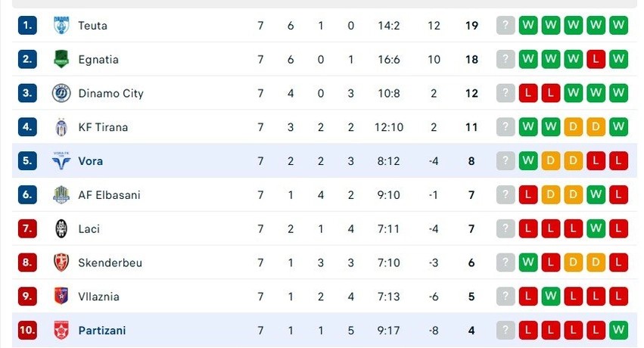Click the Partizani red star crest

click(61, 330)
